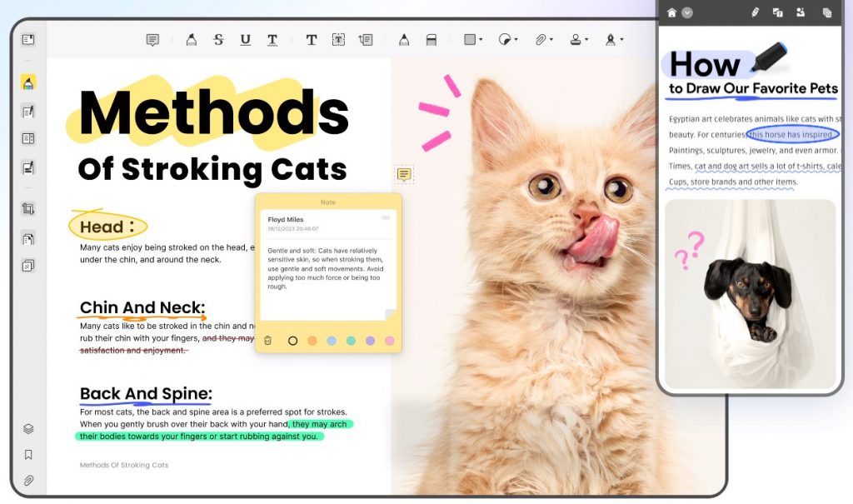Open the attachment paperclip dropdown

543,40
